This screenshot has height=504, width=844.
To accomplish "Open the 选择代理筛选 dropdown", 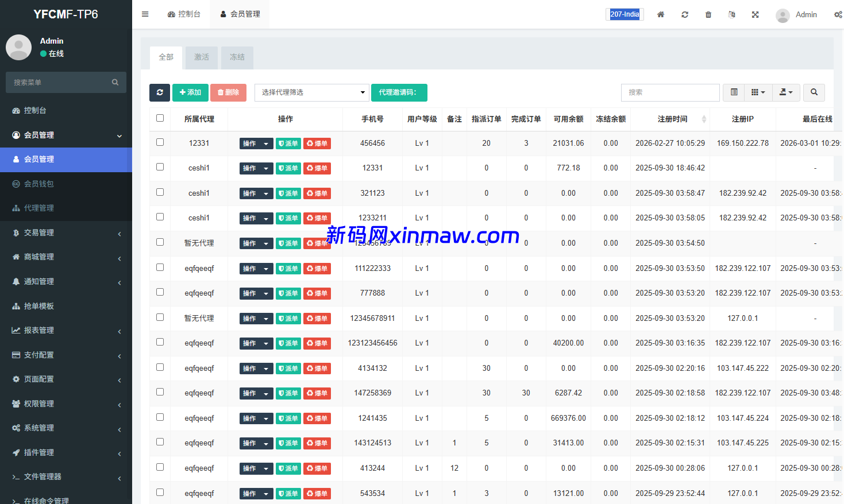I will [311, 92].
